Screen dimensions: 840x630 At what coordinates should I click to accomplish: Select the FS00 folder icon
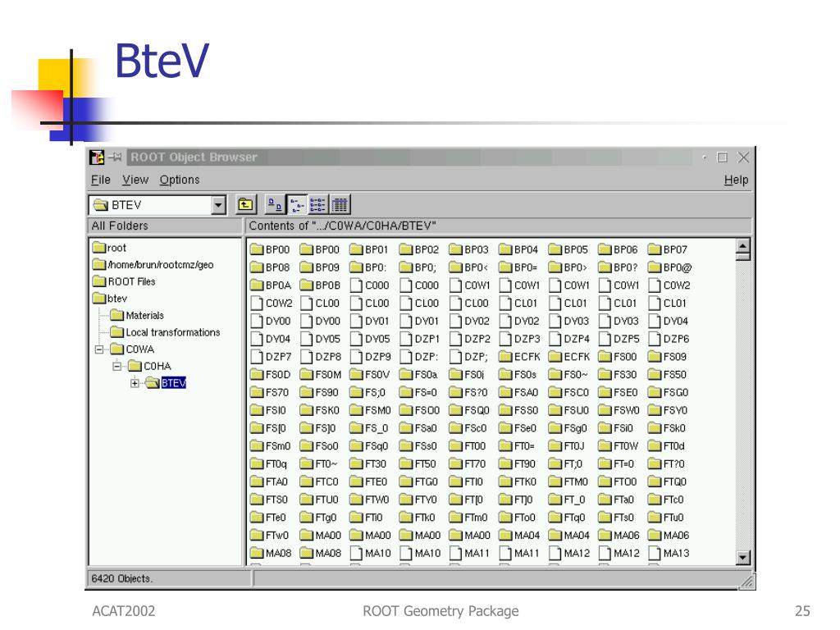[605, 357]
